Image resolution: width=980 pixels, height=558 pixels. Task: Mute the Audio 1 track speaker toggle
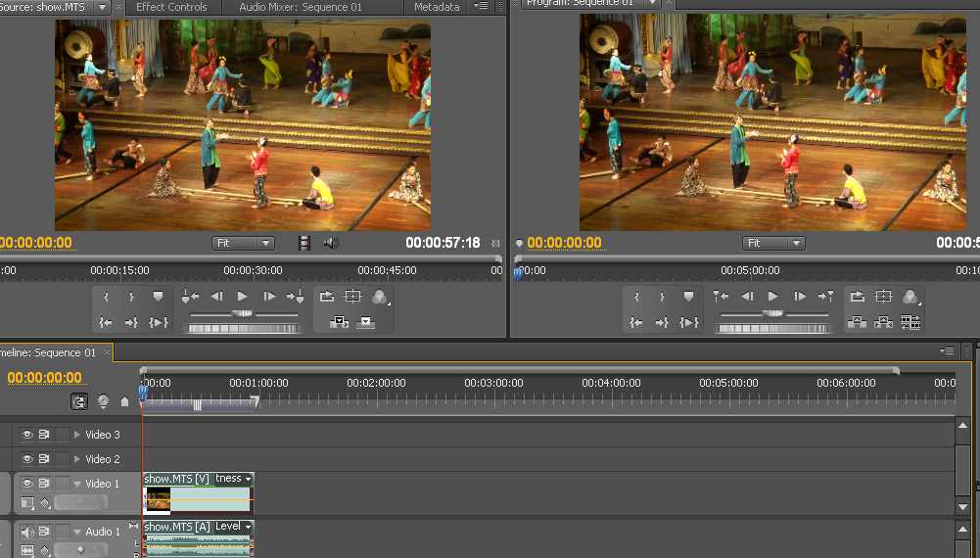(26, 532)
